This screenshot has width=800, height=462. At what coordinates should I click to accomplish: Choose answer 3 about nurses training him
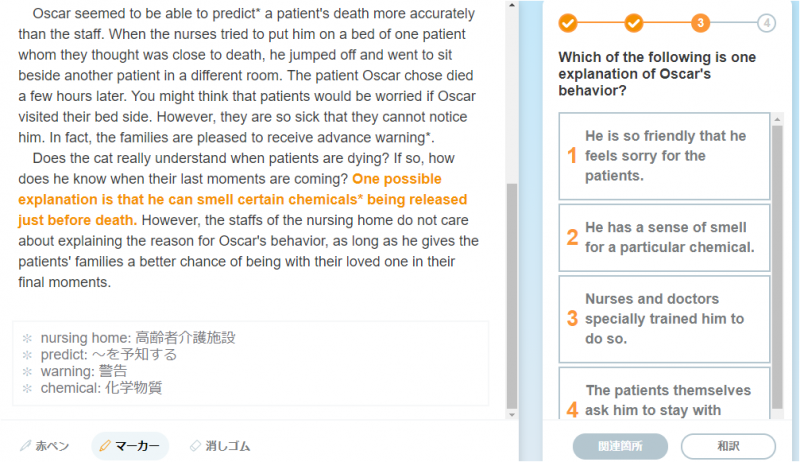(664, 319)
